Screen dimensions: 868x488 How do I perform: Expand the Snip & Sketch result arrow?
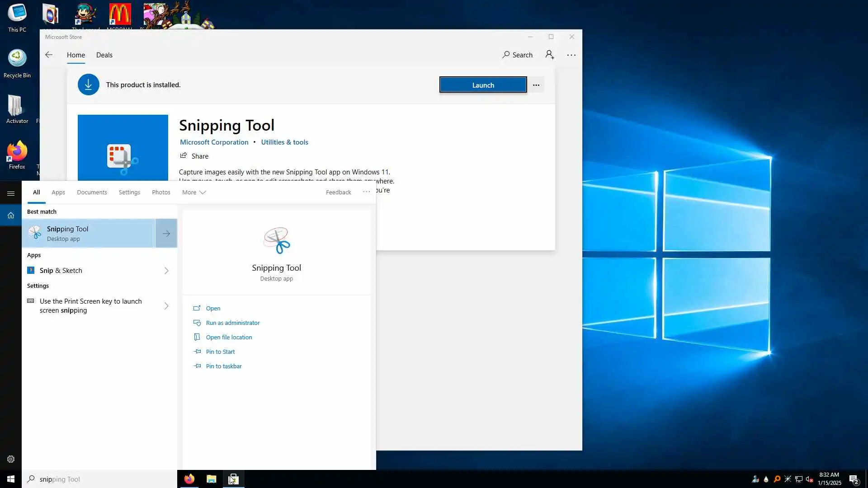166,271
